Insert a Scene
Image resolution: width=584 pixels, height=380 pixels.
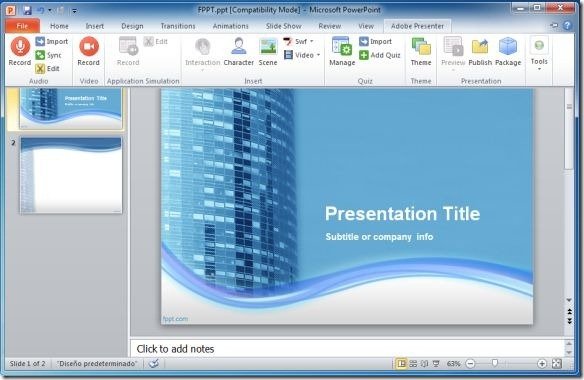point(268,51)
